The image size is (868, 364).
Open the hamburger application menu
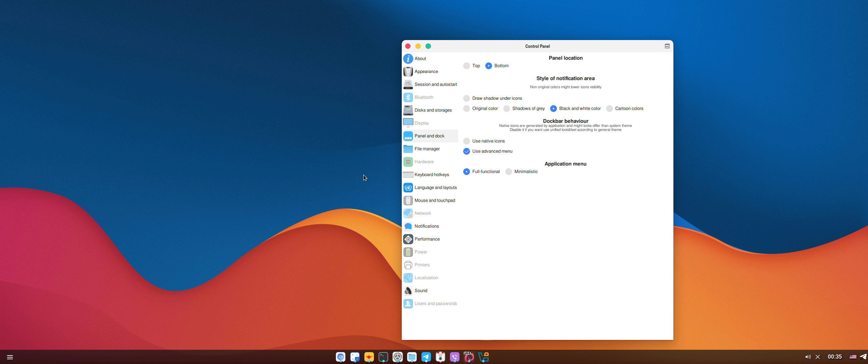tap(10, 357)
